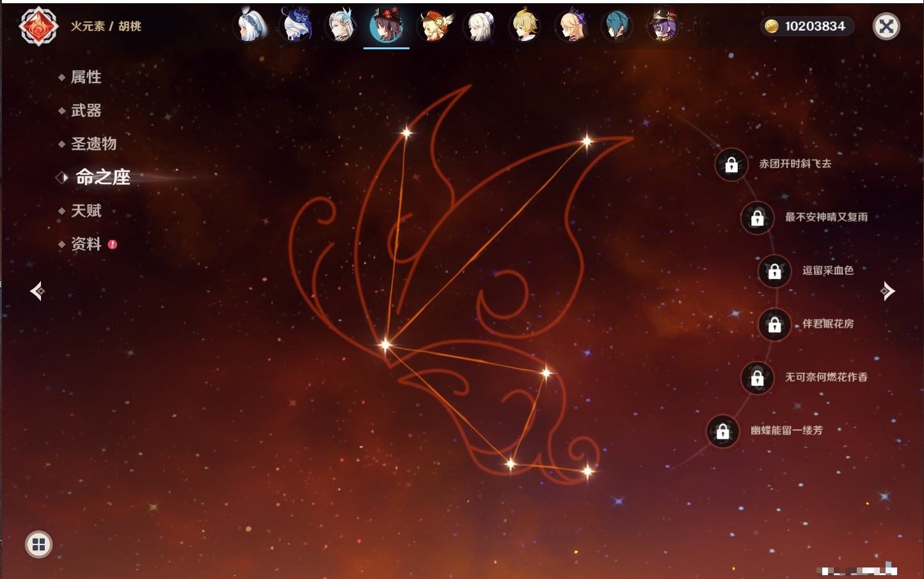The image size is (924, 579).
Task: Select the white-haired avatar with hair bun
Action: pos(479,27)
